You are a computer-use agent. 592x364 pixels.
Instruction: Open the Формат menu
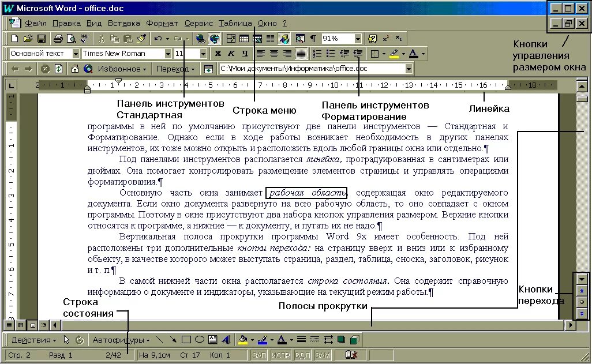click(x=162, y=24)
